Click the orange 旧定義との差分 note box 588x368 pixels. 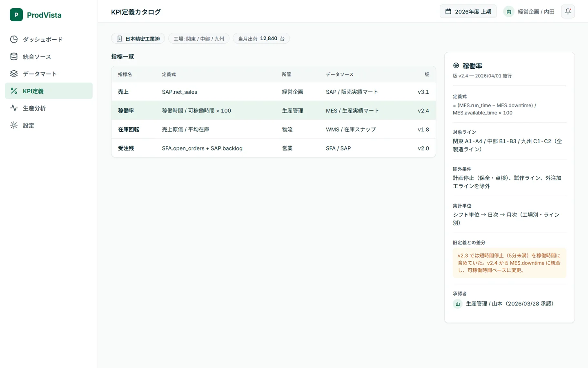coord(510,263)
